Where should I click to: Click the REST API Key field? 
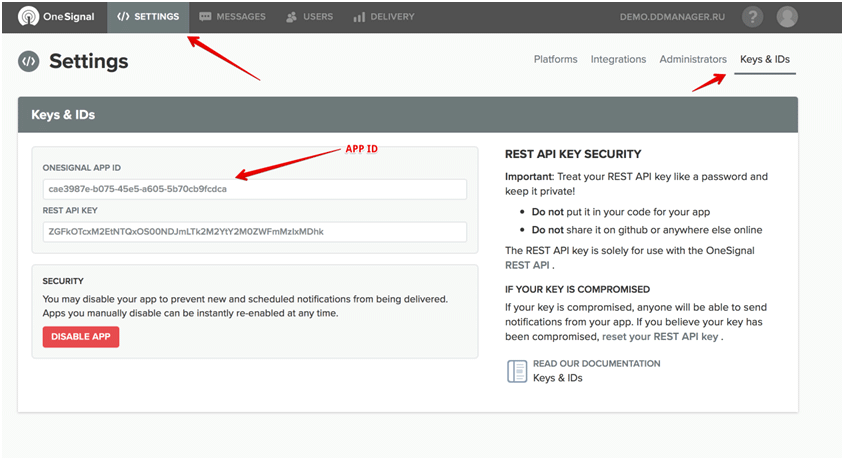tap(255, 232)
